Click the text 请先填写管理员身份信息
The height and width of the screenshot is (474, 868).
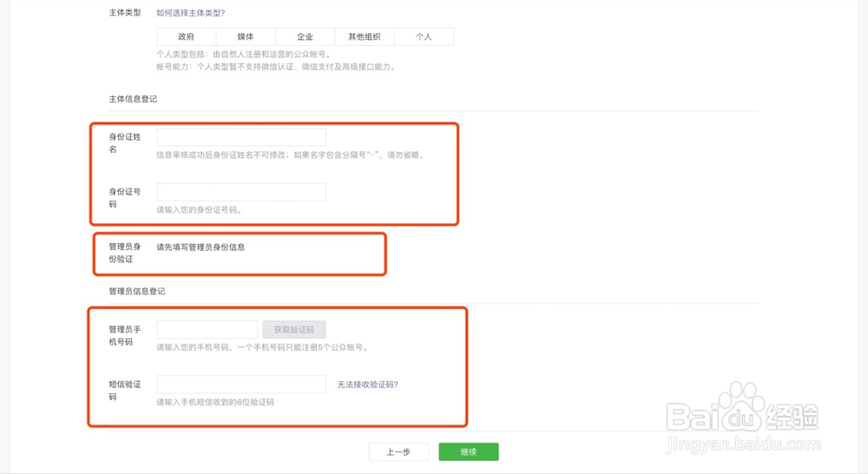201,247
